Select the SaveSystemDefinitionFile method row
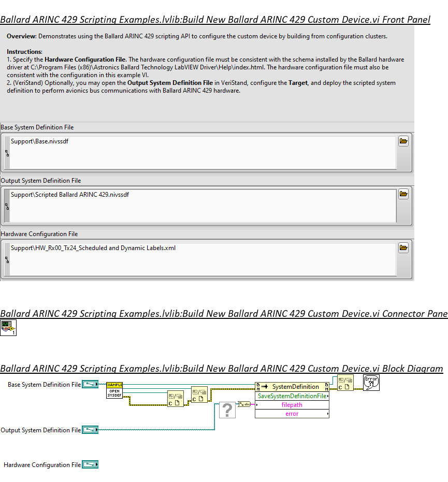The height and width of the screenshot is (482, 448). pos(292,396)
